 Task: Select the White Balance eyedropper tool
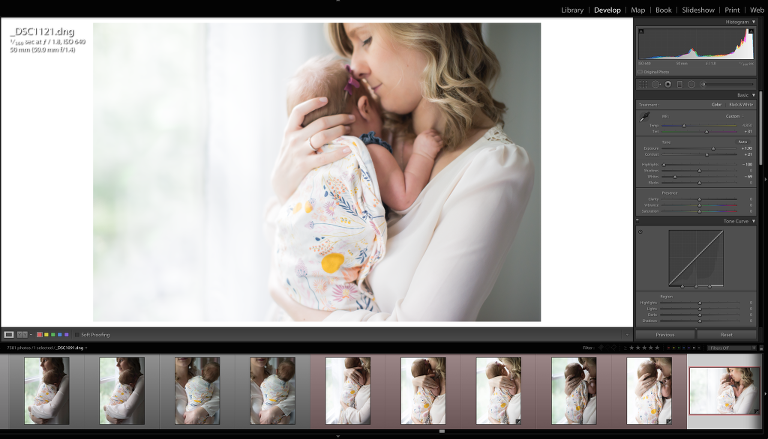point(644,117)
